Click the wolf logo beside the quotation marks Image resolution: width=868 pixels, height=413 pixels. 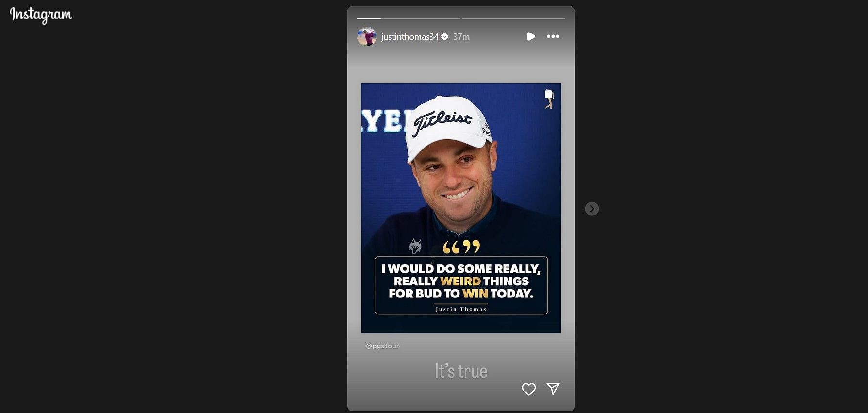pos(415,246)
